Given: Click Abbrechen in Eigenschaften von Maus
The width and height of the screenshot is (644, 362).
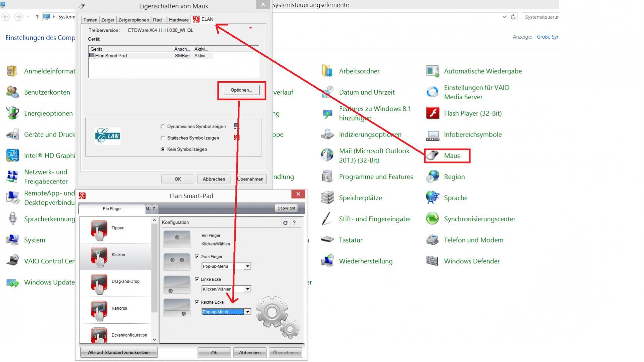Looking at the screenshot, I should (214, 179).
